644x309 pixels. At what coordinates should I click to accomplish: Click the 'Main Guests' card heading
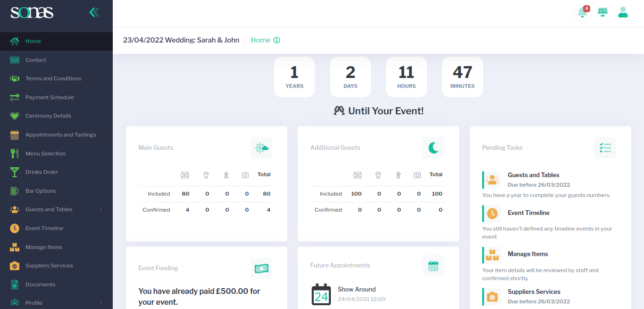coord(156,148)
